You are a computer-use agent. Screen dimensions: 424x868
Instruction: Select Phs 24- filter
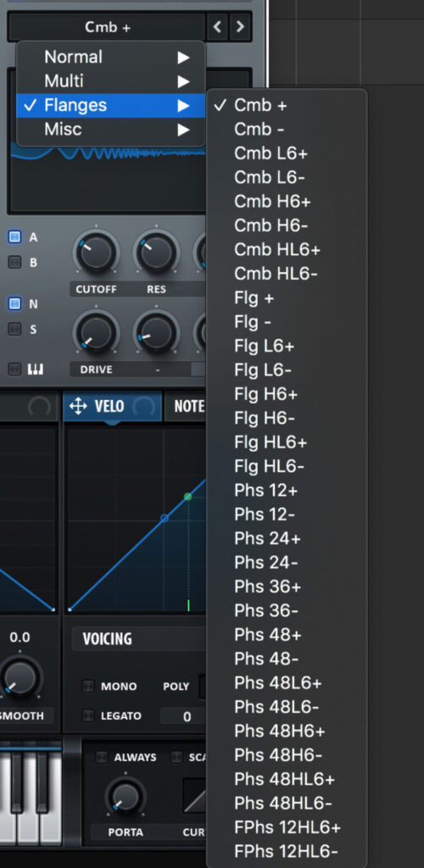[x=286, y=563]
